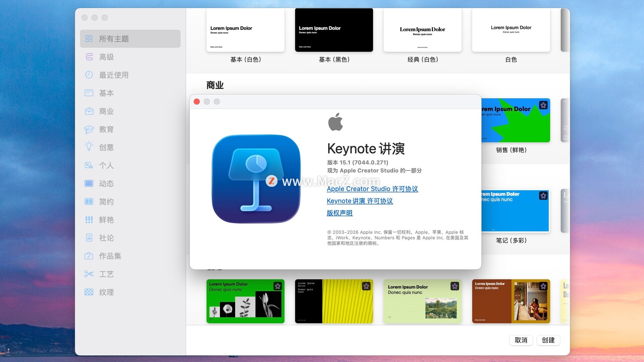
Task: Select the 商业 briefcase icon
Action: click(89, 111)
